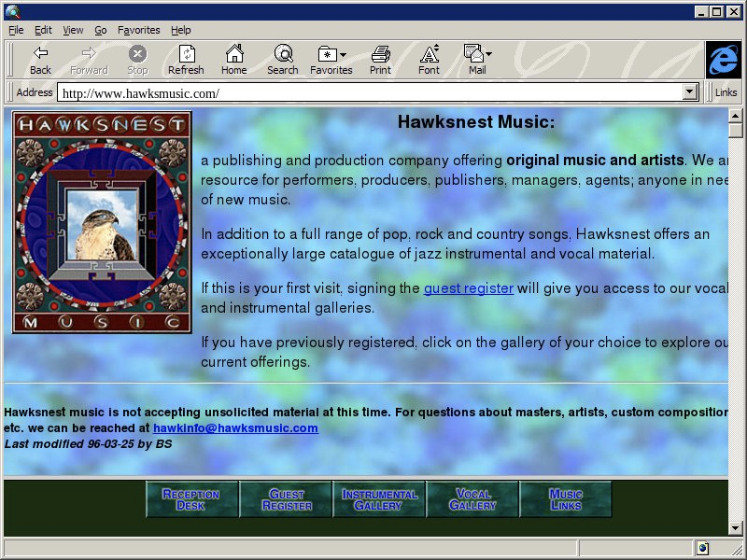The image size is (747, 560).
Task: Click the Print toolbar icon
Action: point(380,60)
